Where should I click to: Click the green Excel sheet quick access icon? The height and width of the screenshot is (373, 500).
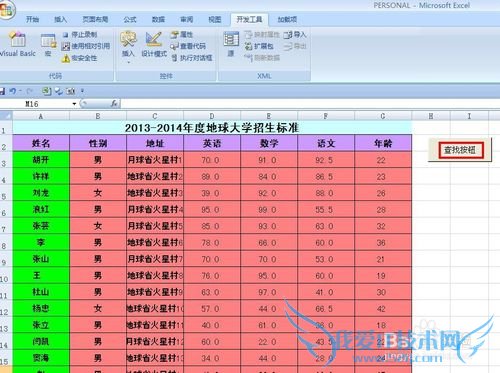point(46,91)
